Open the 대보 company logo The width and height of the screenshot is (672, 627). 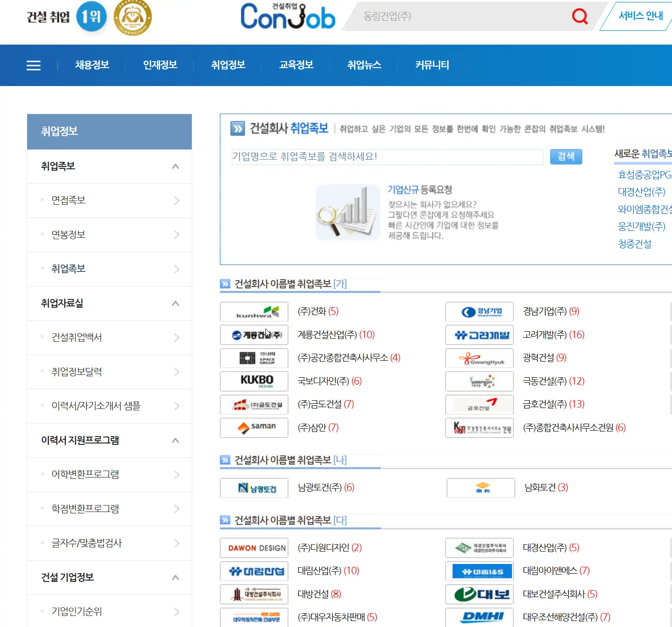(x=480, y=594)
